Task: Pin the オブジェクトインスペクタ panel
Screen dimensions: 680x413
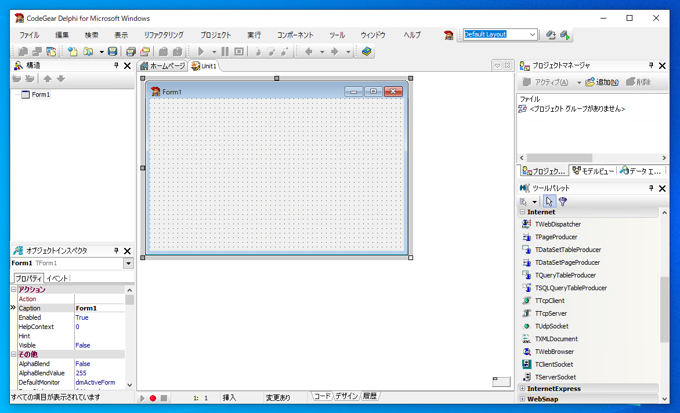Action: point(116,250)
